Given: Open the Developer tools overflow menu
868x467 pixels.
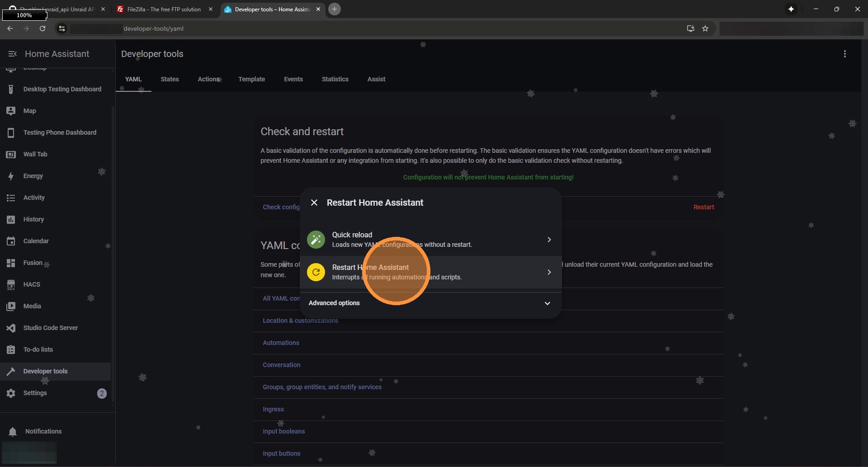Looking at the screenshot, I should 844,54.
